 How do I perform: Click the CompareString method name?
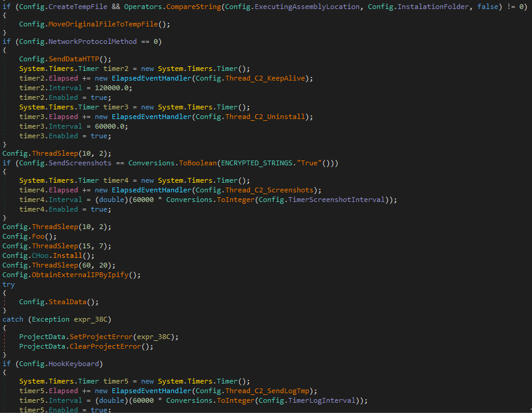pos(194,7)
